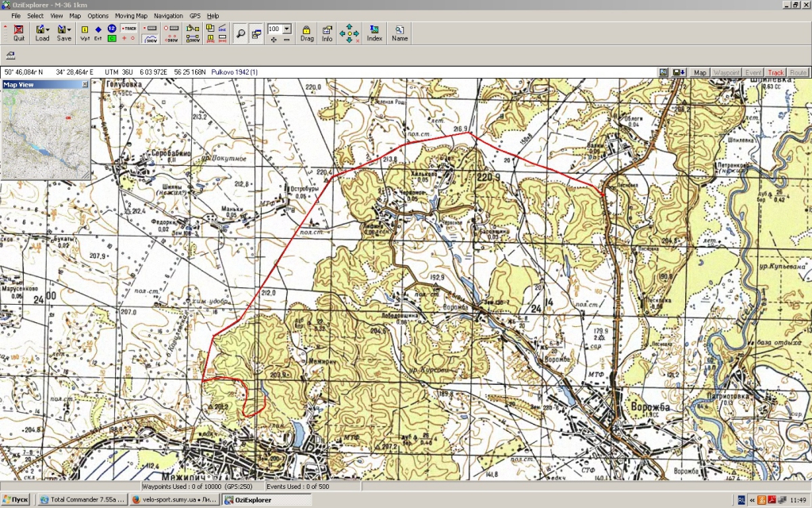Open the Index map icon
This screenshot has height=508, width=812.
(374, 33)
